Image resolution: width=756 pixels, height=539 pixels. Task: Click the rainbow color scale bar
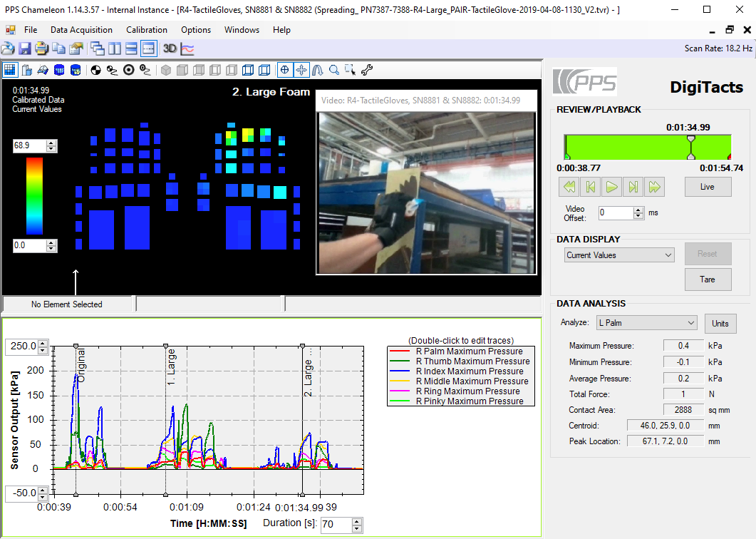pos(34,196)
